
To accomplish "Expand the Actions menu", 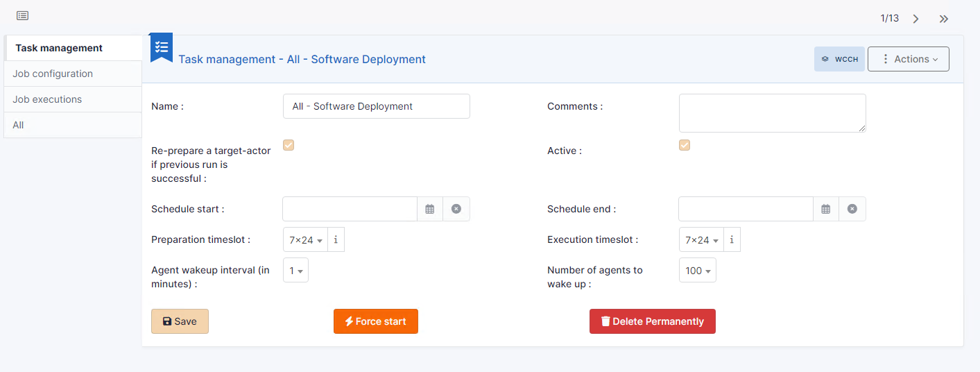I will (x=909, y=59).
